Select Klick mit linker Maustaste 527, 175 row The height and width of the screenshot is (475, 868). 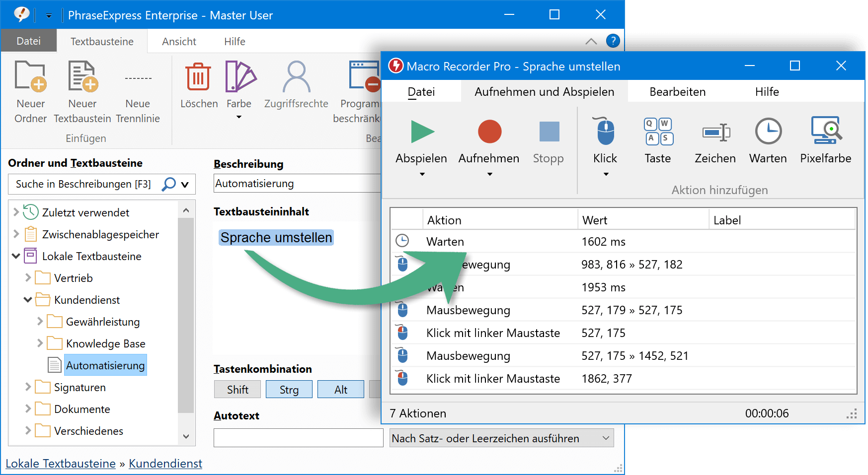624,333
